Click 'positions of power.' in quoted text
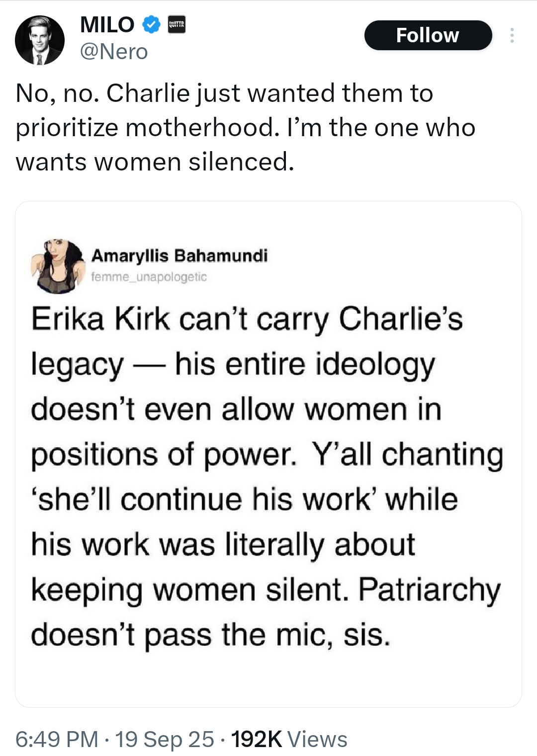Screen dimensions: 537x756 pyautogui.click(x=163, y=455)
